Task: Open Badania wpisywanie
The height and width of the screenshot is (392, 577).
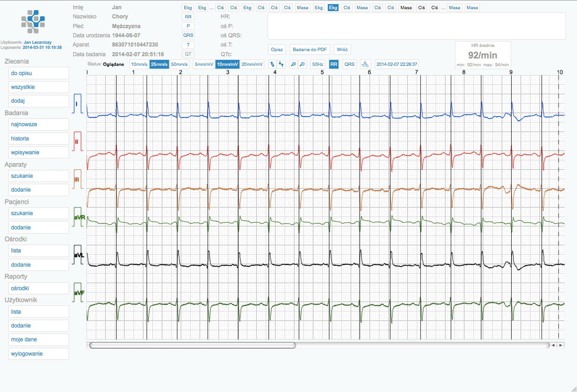Action: click(39, 152)
